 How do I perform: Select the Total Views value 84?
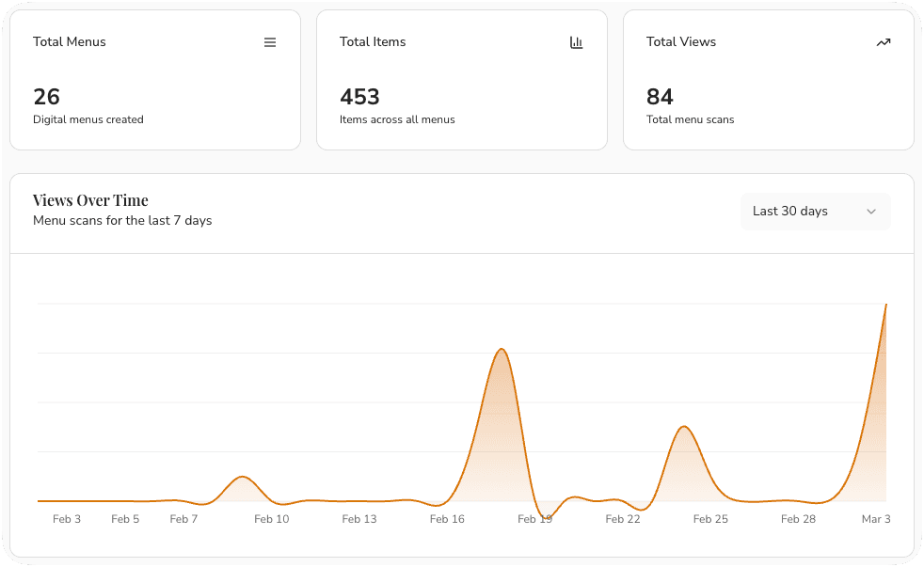pyautogui.click(x=660, y=96)
